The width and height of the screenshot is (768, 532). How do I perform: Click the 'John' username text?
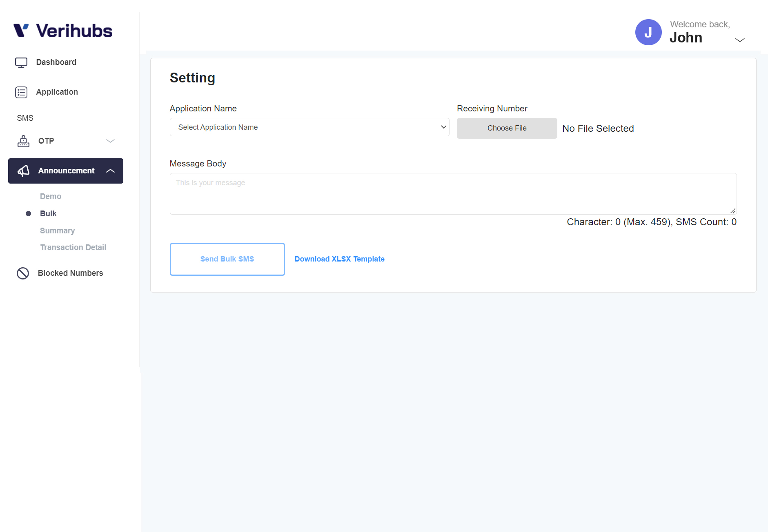[x=686, y=38]
